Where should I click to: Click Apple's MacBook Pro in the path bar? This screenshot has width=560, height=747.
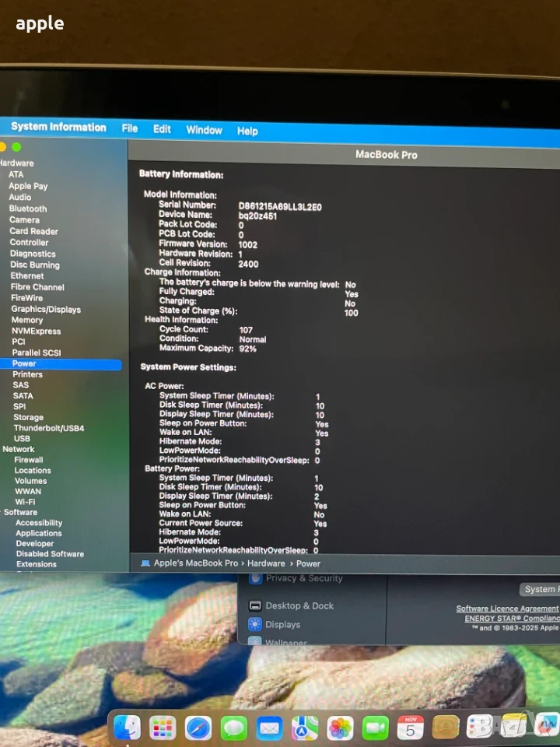pos(196,563)
